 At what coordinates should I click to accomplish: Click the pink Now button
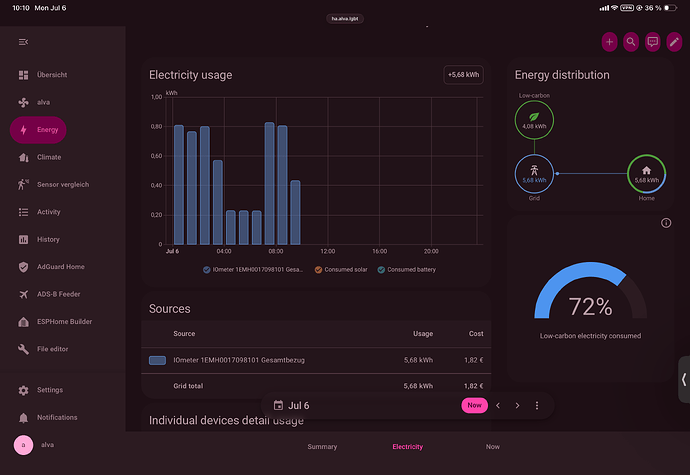tap(474, 405)
